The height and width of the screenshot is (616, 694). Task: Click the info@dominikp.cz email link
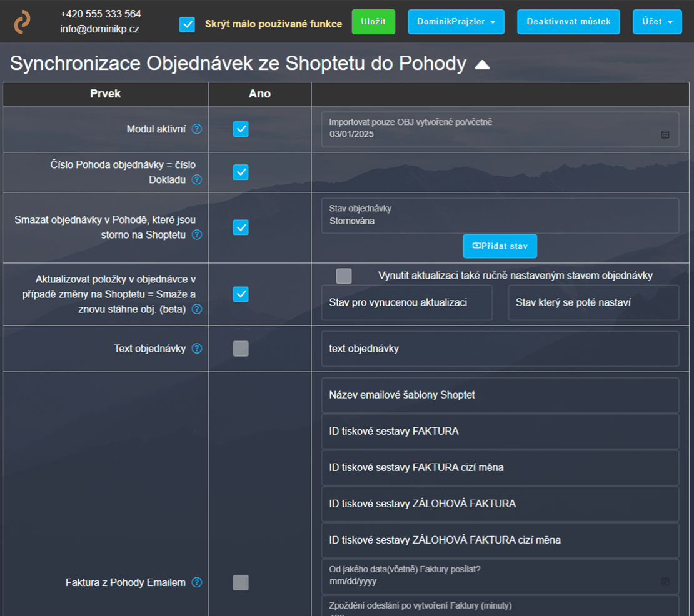pos(99,29)
